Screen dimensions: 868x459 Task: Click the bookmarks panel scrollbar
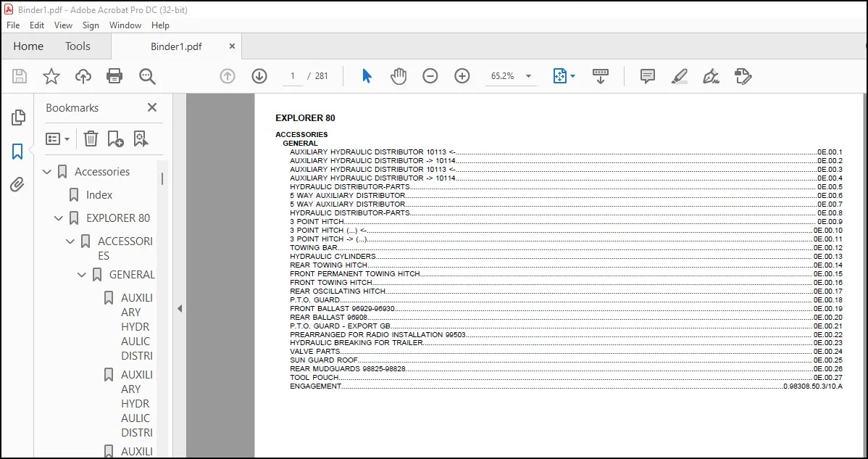(x=162, y=179)
